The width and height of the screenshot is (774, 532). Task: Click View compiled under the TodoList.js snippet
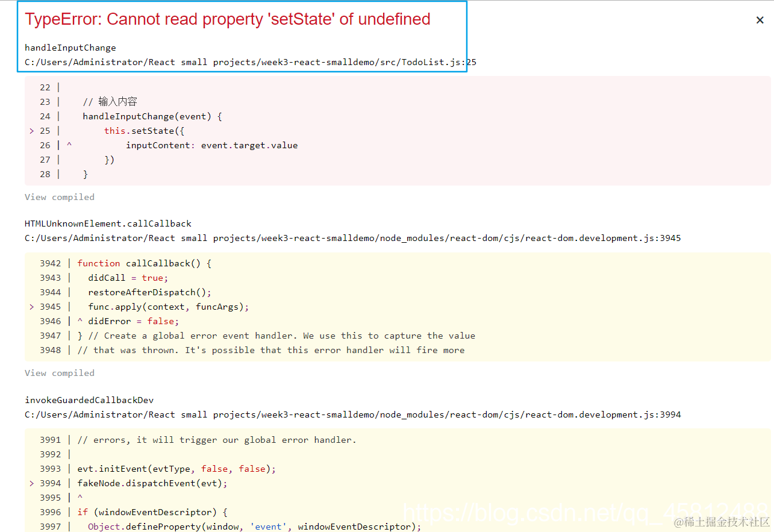tap(60, 197)
